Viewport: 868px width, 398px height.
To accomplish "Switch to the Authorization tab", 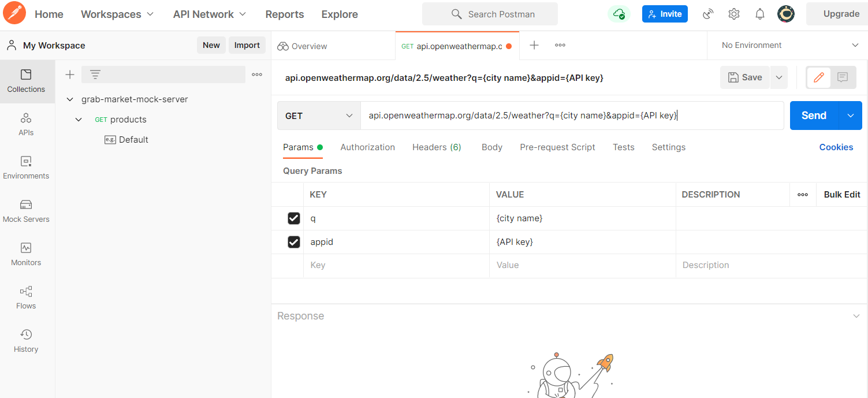I will (x=368, y=147).
